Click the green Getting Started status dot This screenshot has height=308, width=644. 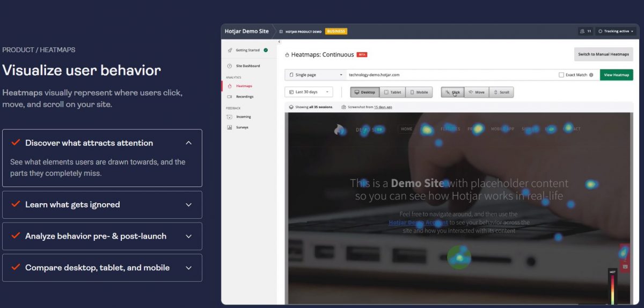pyautogui.click(x=265, y=50)
